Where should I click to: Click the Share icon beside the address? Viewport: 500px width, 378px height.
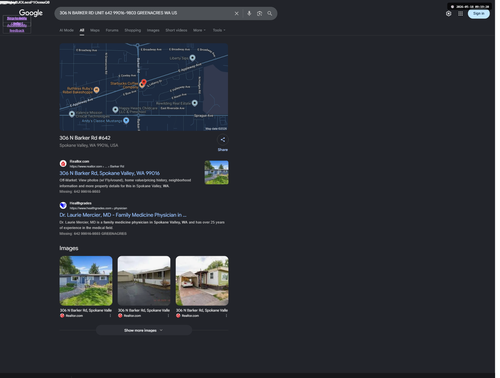[223, 140]
